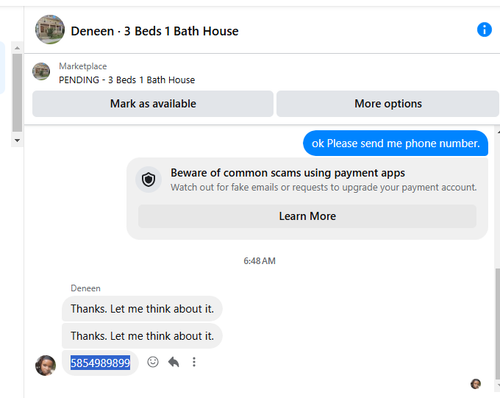
Task: Click Deneen's profile picture beside her messages
Action: tap(46, 365)
